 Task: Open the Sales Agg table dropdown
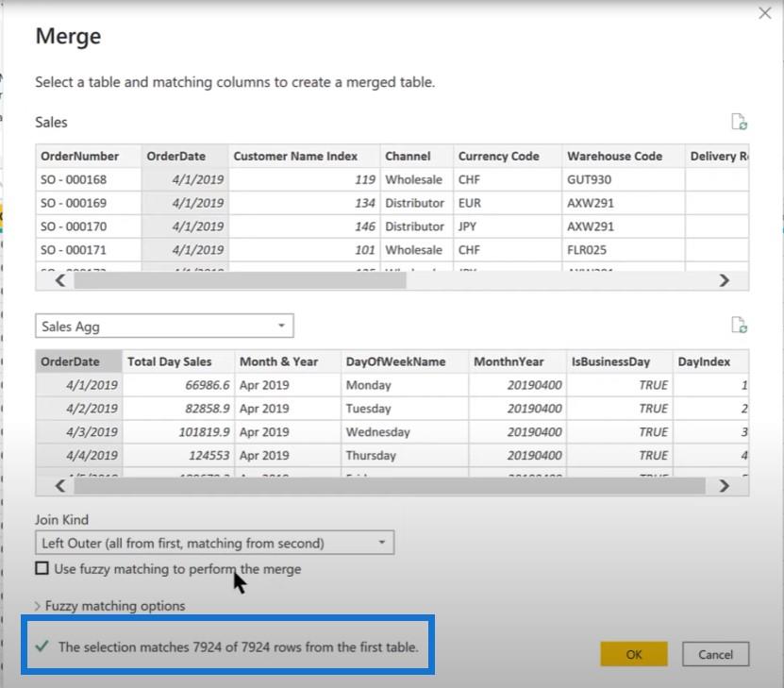(164, 326)
